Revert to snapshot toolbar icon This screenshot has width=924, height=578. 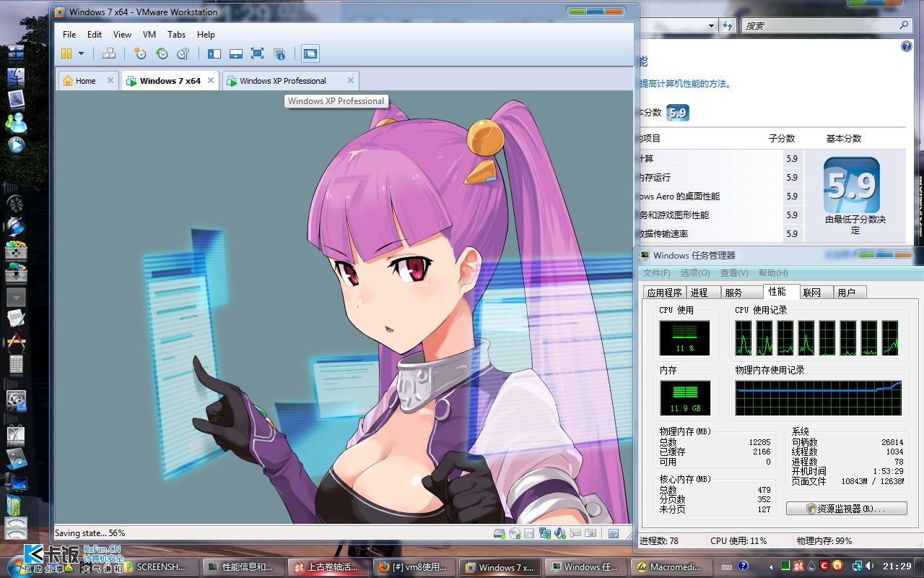pyautogui.click(x=162, y=53)
